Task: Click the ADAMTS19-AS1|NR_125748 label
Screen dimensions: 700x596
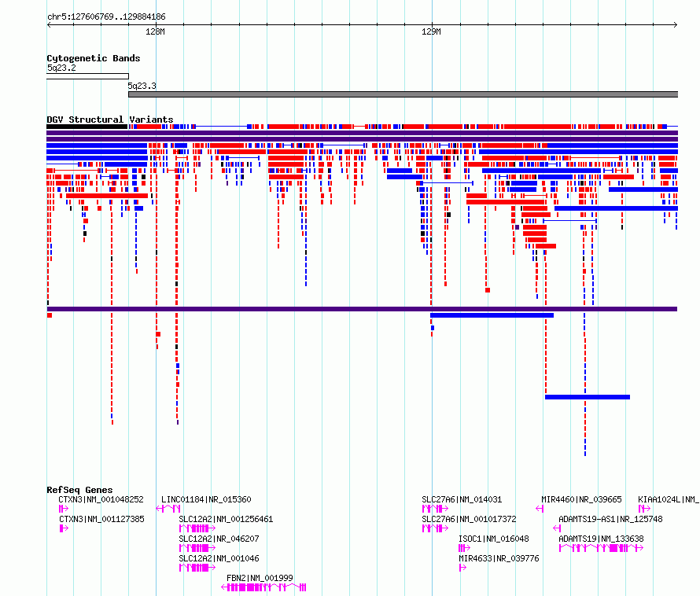Action: click(x=610, y=519)
